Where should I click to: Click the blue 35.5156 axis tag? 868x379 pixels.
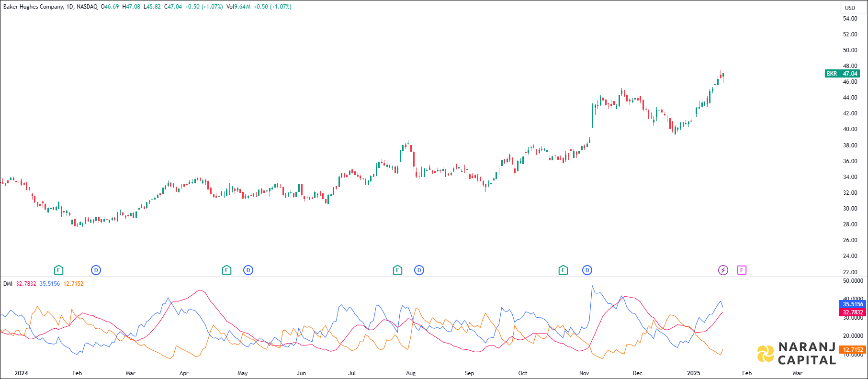[x=853, y=304]
